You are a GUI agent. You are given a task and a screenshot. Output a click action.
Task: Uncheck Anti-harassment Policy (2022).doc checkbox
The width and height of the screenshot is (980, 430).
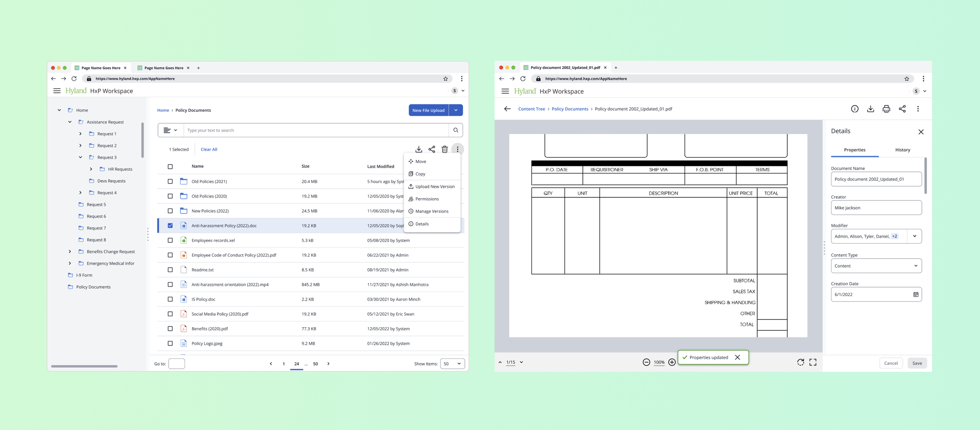click(170, 226)
